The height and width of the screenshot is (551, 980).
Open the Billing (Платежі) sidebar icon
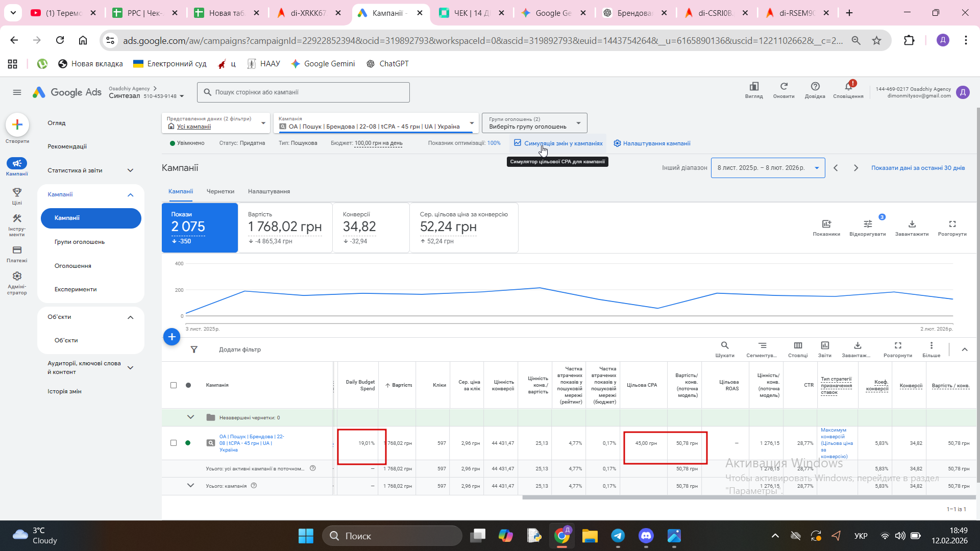pos(17,251)
